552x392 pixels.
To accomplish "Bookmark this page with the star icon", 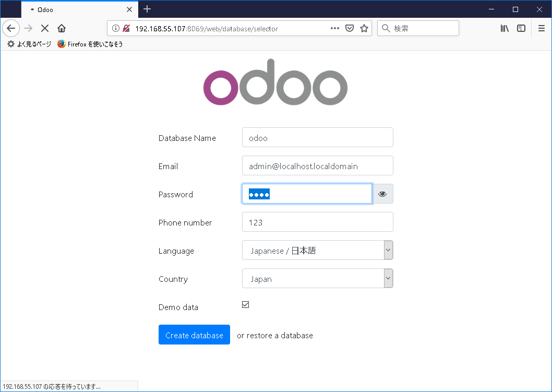I will [x=364, y=28].
